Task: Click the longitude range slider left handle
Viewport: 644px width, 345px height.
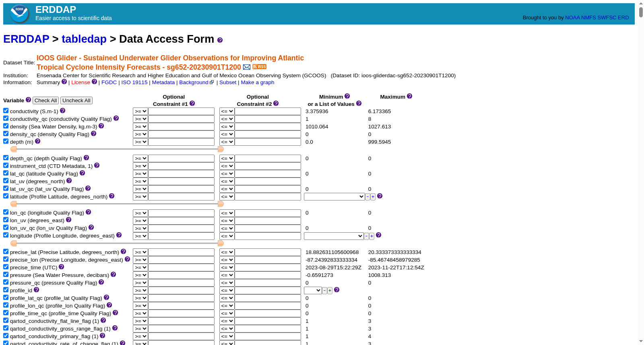Action: point(14,243)
